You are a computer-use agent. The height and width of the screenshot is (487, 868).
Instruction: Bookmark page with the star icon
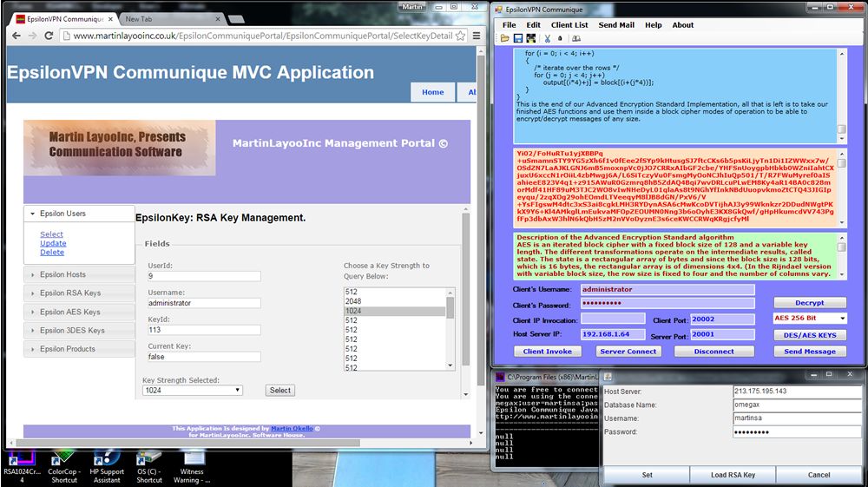pyautogui.click(x=461, y=36)
